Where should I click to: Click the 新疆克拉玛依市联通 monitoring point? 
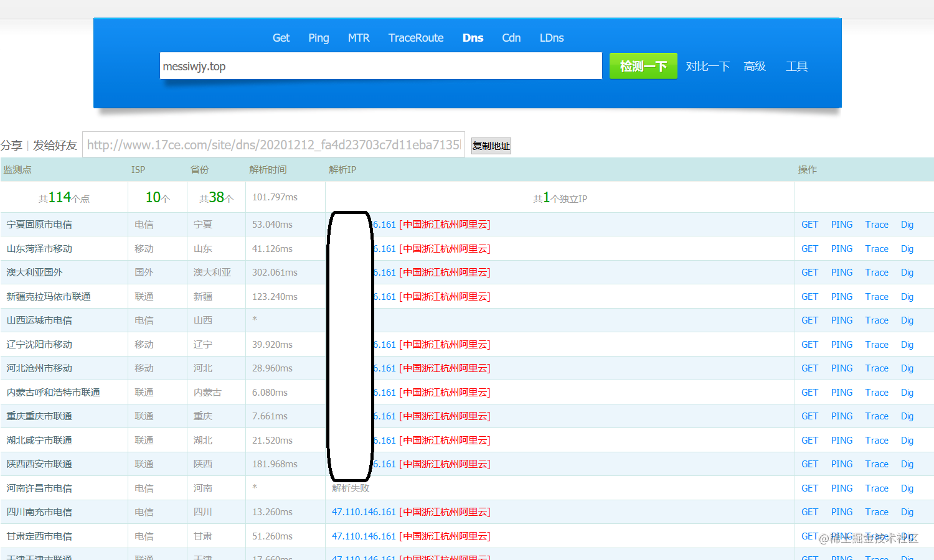[x=49, y=297]
